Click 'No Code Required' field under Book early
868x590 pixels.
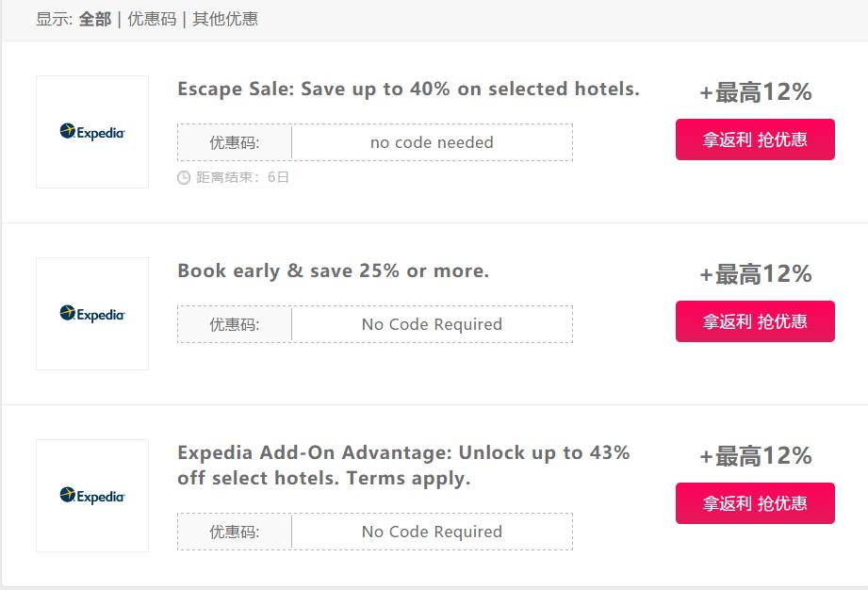(x=432, y=324)
